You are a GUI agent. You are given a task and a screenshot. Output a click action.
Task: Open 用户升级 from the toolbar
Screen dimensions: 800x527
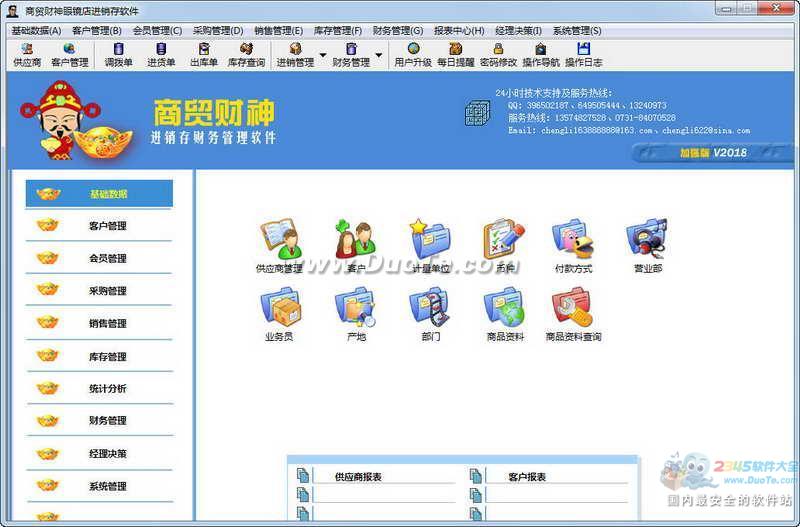(413, 55)
